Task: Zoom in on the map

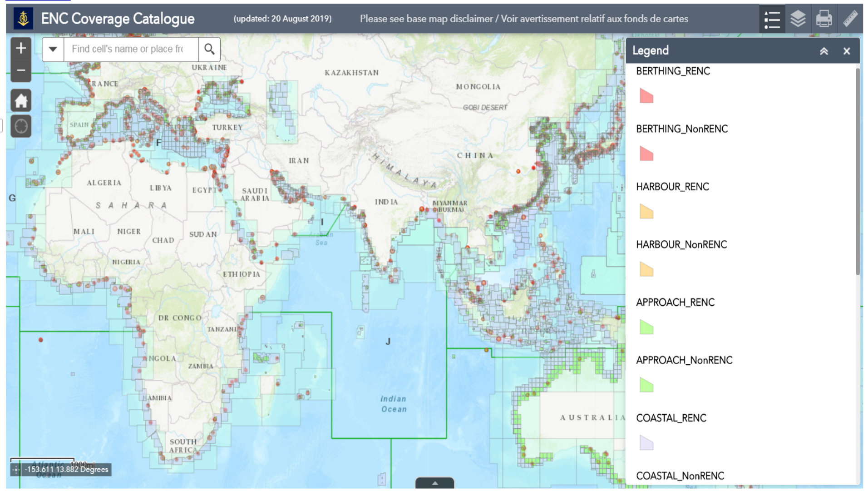Action: [x=21, y=48]
